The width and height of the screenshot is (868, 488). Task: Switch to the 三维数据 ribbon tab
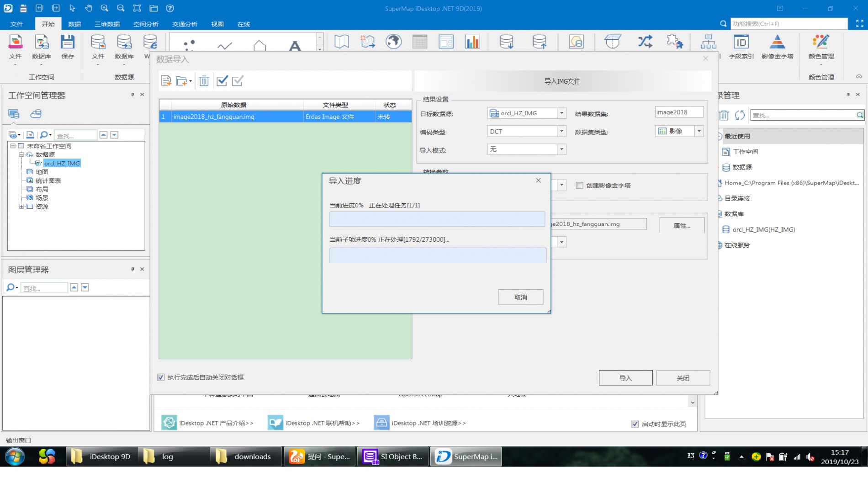107,24
